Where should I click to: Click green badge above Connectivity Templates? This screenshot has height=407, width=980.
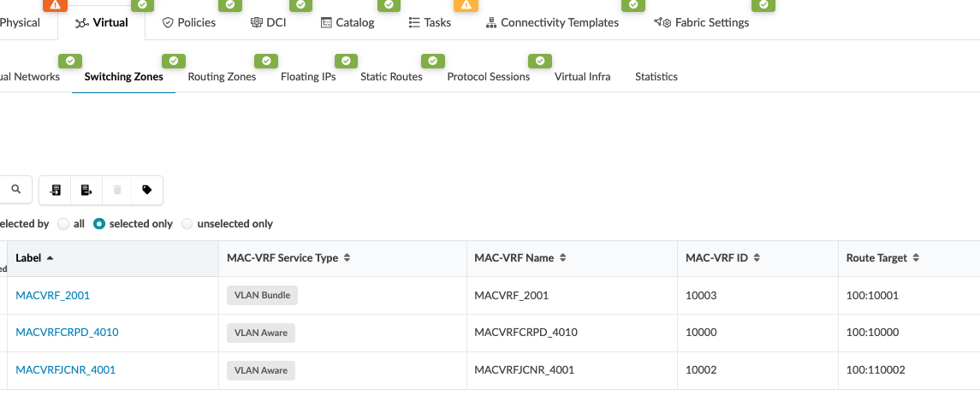coord(633,5)
